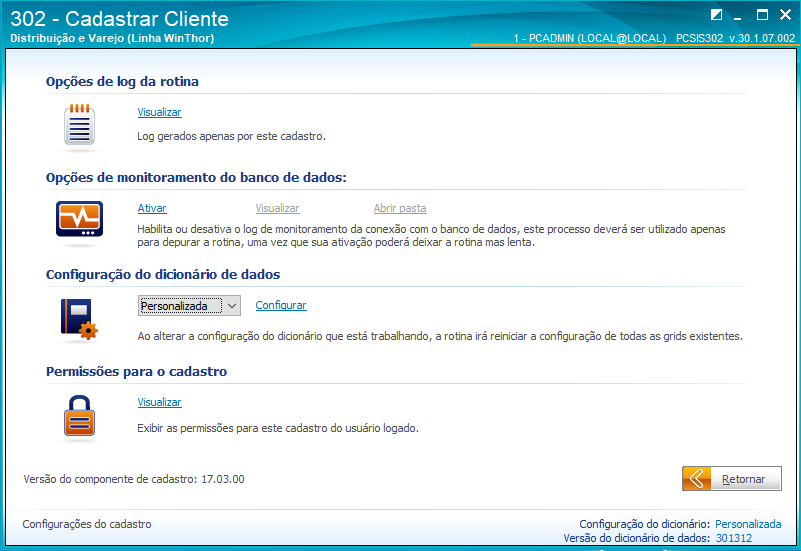Select the Personalizada combo box text
The width and height of the screenshot is (801, 551).
pyautogui.click(x=181, y=306)
